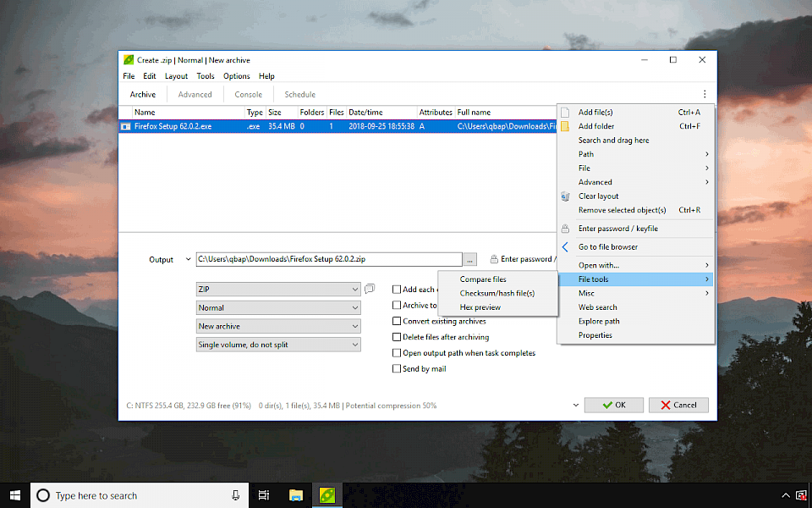
Task: Click the Output path text field
Action: click(329, 259)
